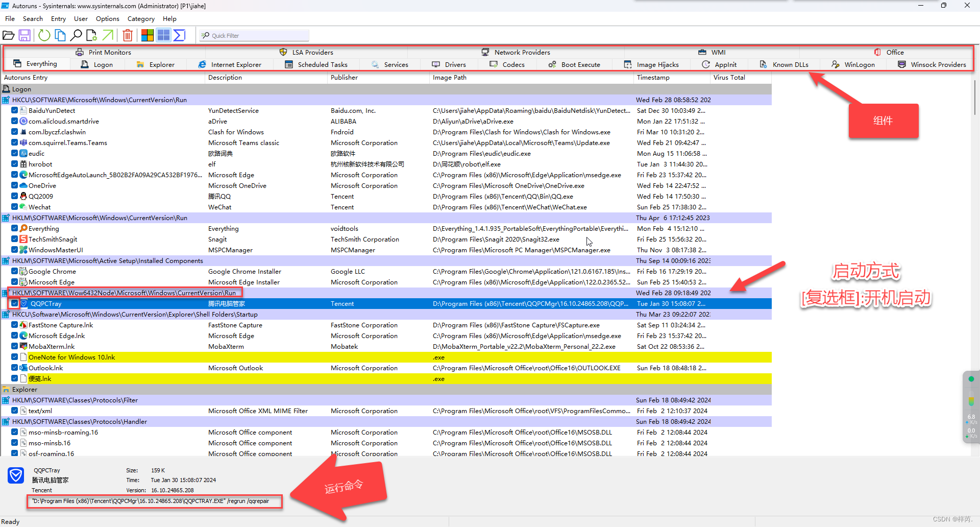This screenshot has width=980, height=527.
Task: Select the HKCU CurrentVersion\Run registry key row
Action: click(386, 100)
